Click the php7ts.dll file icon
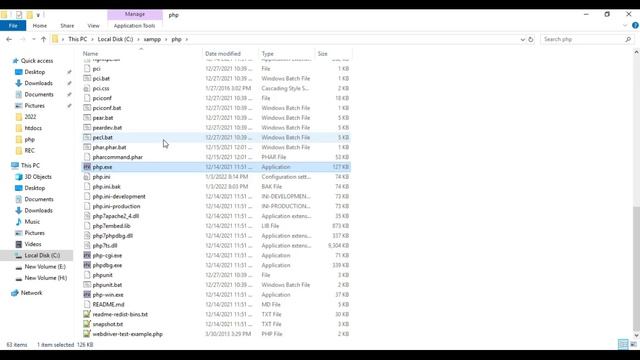The image size is (640, 360). (x=87, y=245)
